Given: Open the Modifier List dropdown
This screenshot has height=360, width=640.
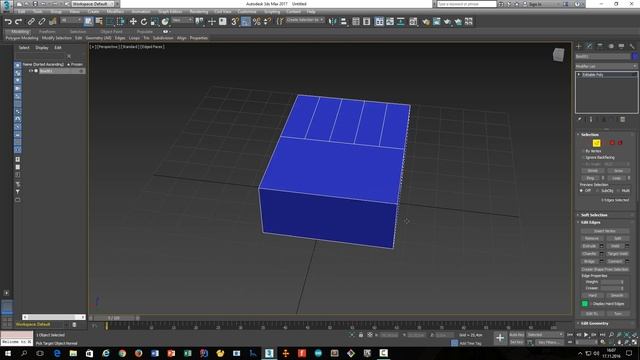Looking at the screenshot, I should pyautogui.click(x=606, y=66).
